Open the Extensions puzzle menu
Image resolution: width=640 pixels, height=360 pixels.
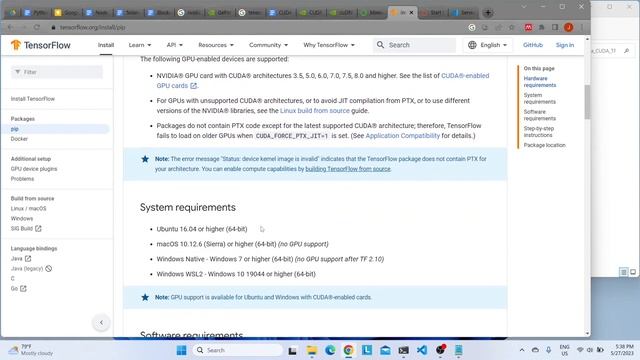[x=542, y=27]
